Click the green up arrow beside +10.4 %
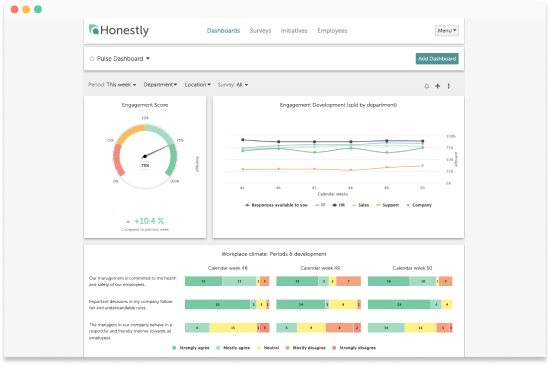The height and width of the screenshot is (365, 550). (128, 222)
